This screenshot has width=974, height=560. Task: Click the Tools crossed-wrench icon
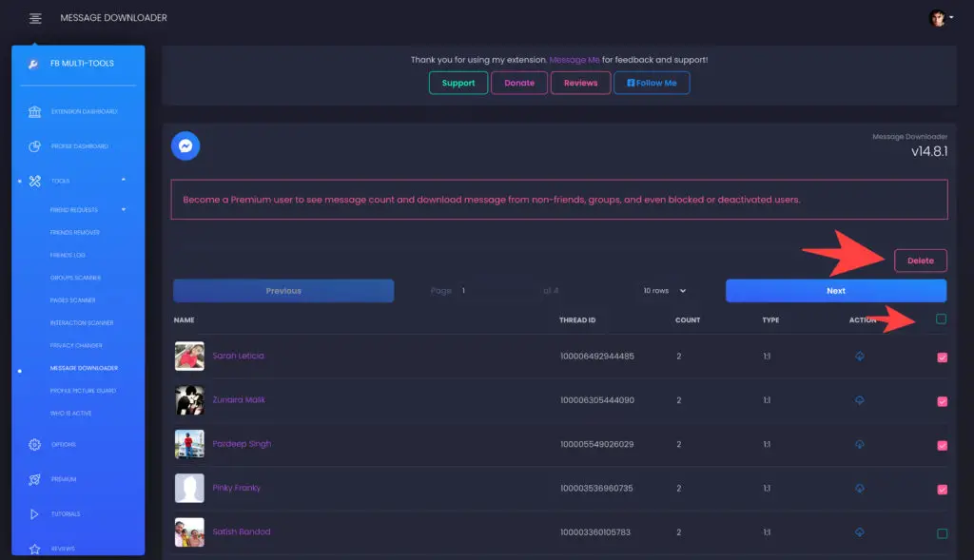tap(35, 182)
